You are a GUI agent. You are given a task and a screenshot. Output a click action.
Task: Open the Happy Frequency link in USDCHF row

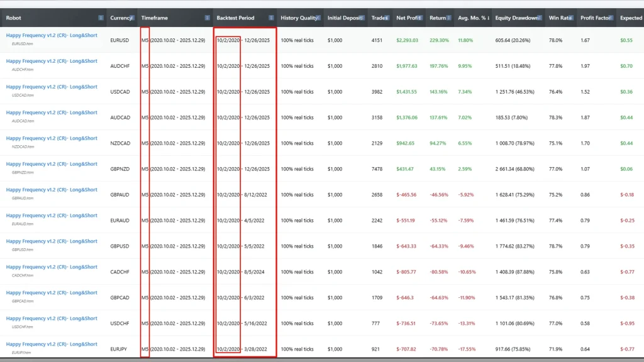pyautogui.click(x=52, y=319)
